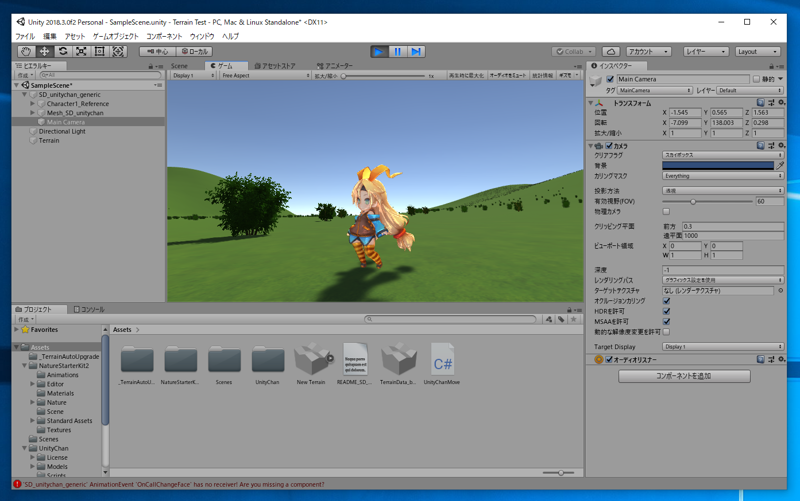Toggle the 中心 pivot button
The height and width of the screenshot is (501, 800).
(158, 52)
